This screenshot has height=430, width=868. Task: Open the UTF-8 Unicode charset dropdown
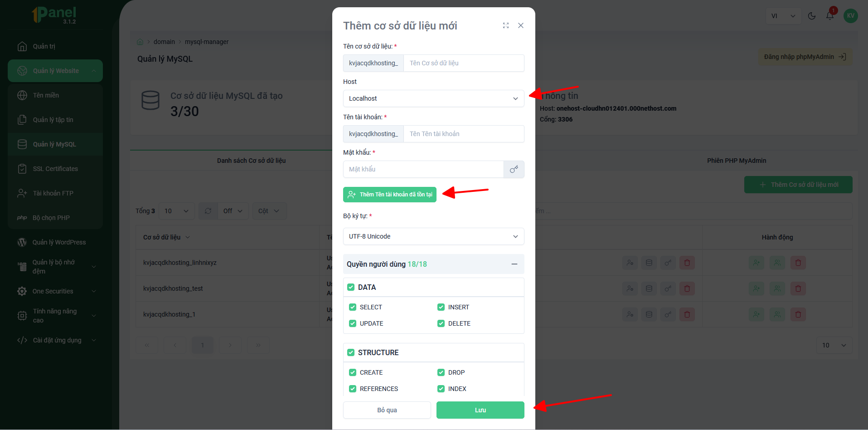click(434, 236)
